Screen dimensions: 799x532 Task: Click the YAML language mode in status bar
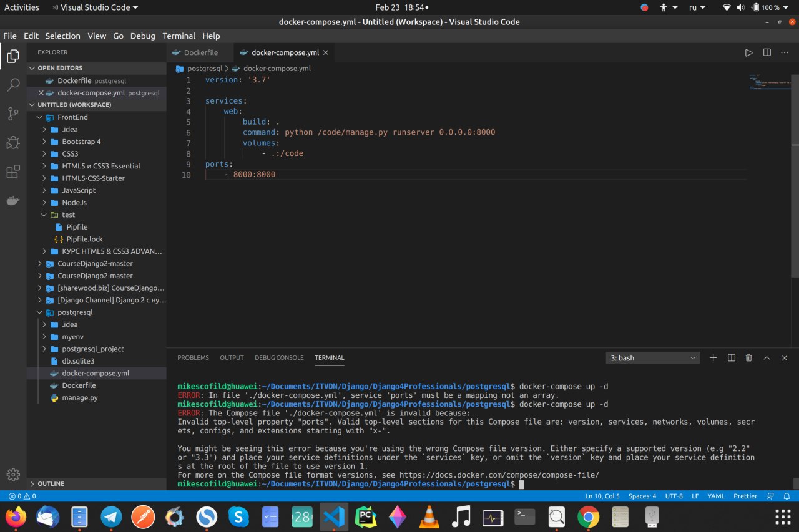click(716, 496)
